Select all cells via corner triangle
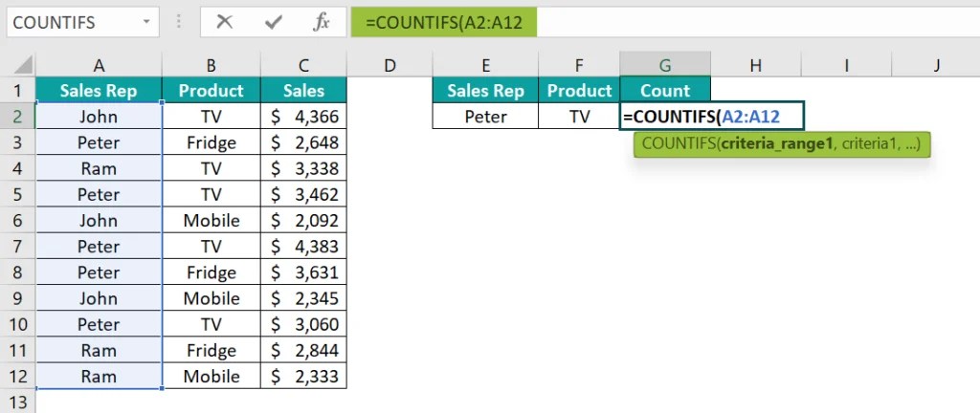 [18, 64]
